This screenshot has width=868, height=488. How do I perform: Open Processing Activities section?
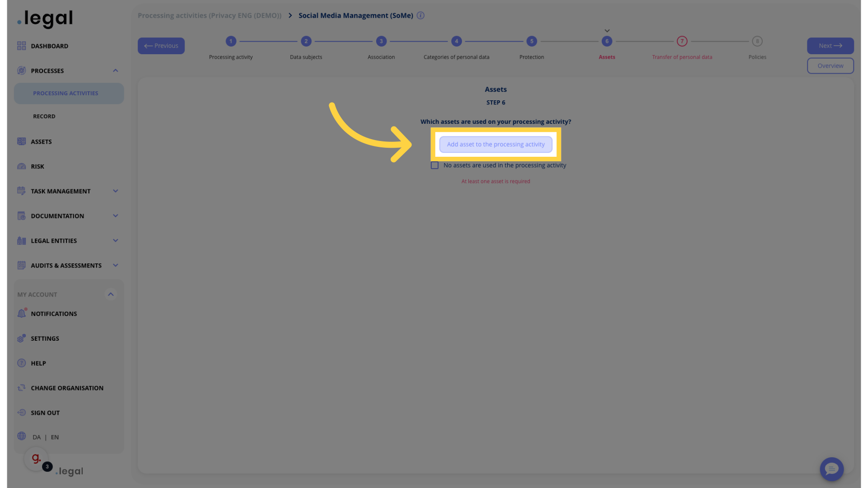pos(66,94)
